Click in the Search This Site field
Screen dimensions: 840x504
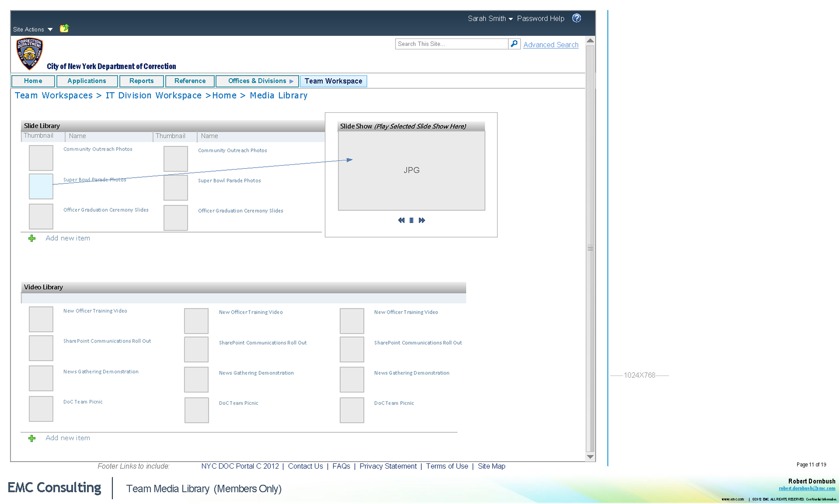(x=451, y=44)
